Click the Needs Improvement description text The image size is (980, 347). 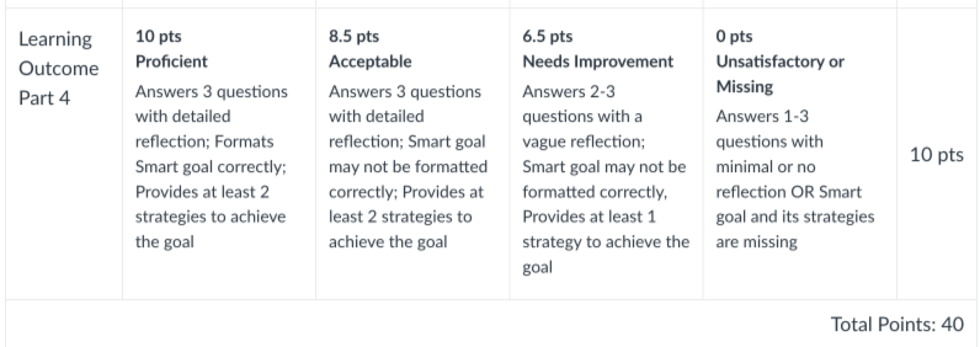coord(606,179)
